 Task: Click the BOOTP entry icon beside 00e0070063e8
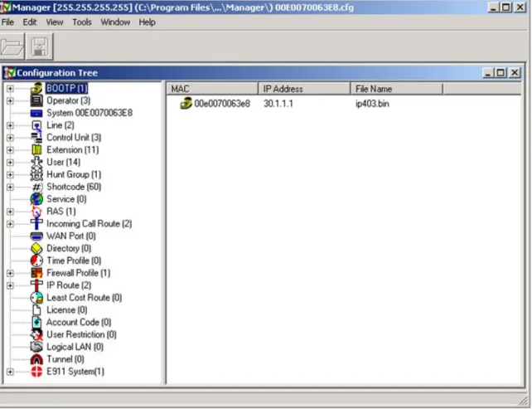(186, 103)
